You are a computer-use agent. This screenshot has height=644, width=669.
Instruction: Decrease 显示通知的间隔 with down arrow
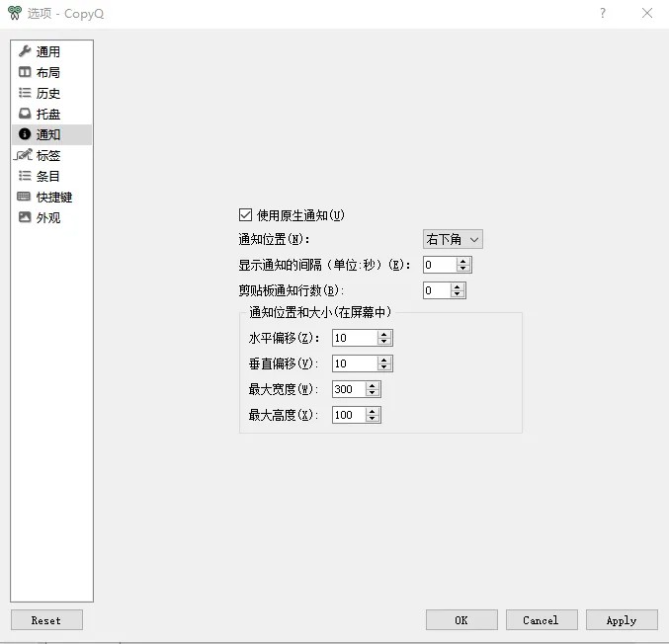[463, 269]
